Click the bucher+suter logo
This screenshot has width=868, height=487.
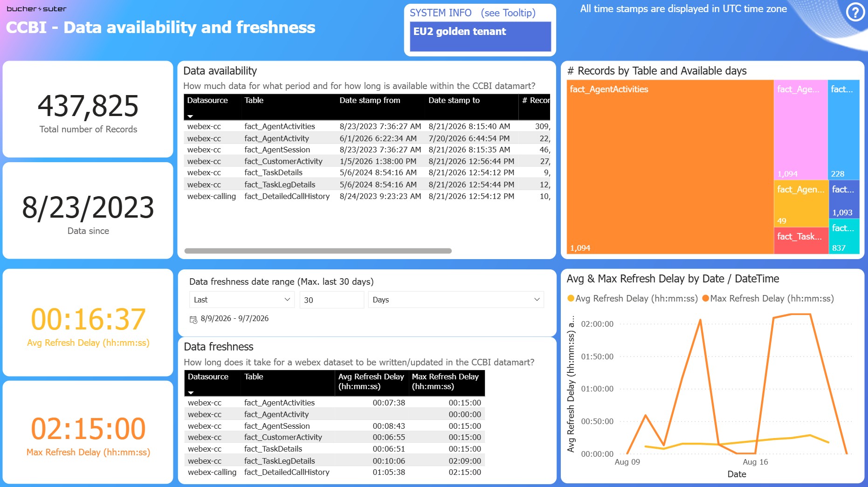36,9
